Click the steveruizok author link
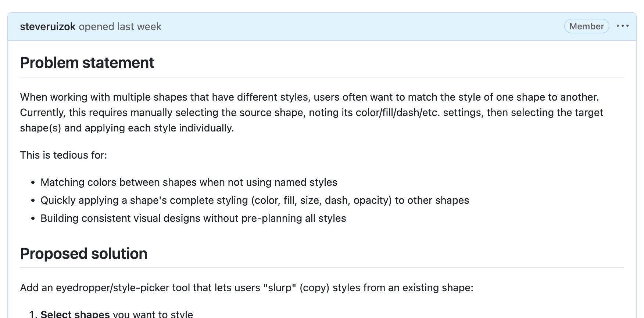The image size is (644, 318). coord(48,27)
